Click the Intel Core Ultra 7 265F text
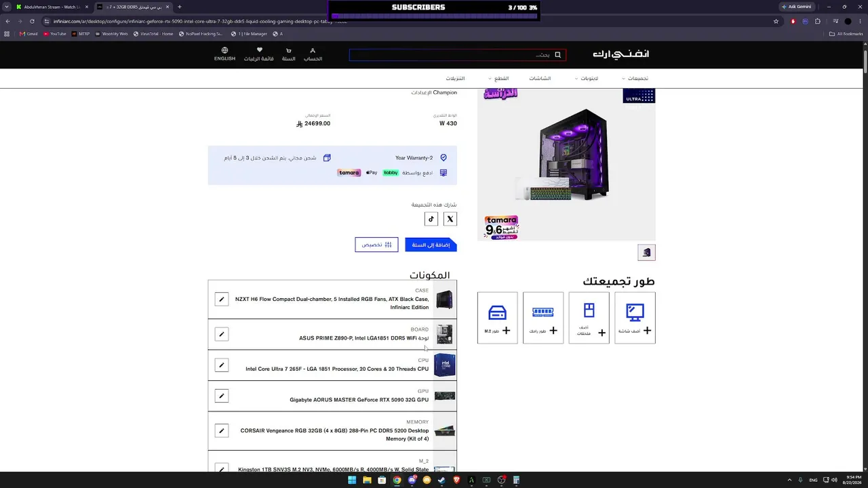The height and width of the screenshot is (488, 868). point(337,369)
